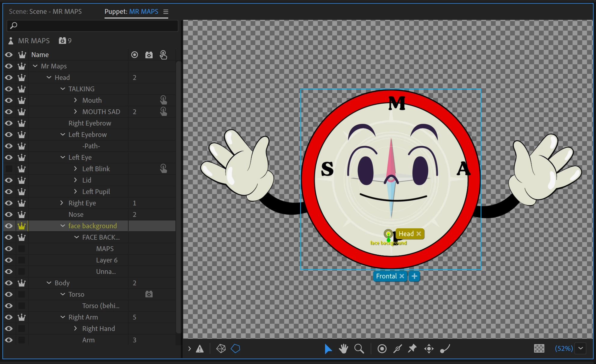Image resolution: width=596 pixels, height=364 pixels.
Task: Open the zoom percentage dropdown
Action: (x=581, y=348)
